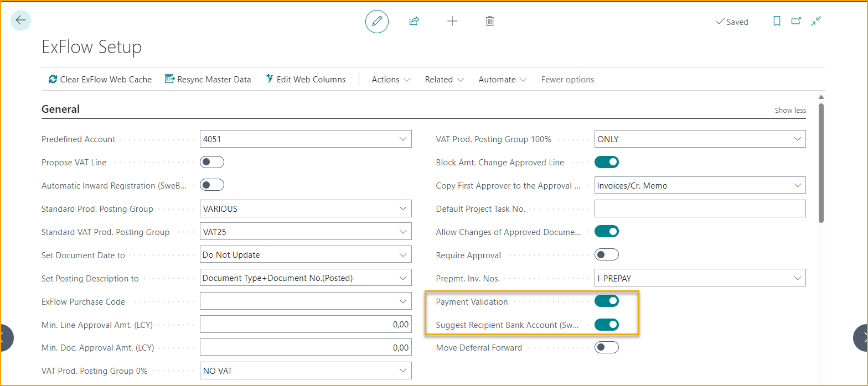Click the pencil edit icon
This screenshot has width=868, height=386.
tap(377, 21)
